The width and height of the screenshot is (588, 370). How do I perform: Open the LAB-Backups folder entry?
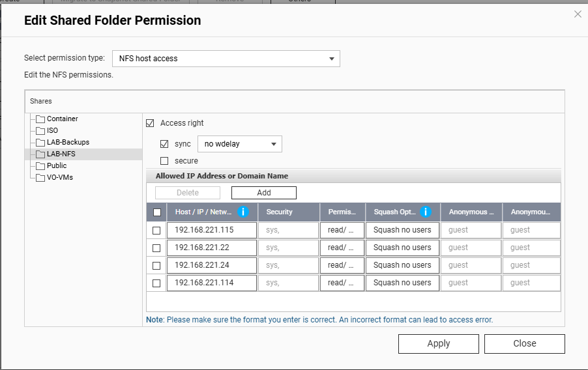tap(68, 142)
